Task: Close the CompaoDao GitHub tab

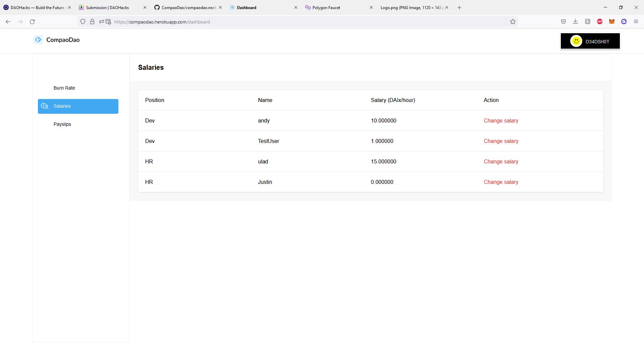Action: [x=220, y=7]
